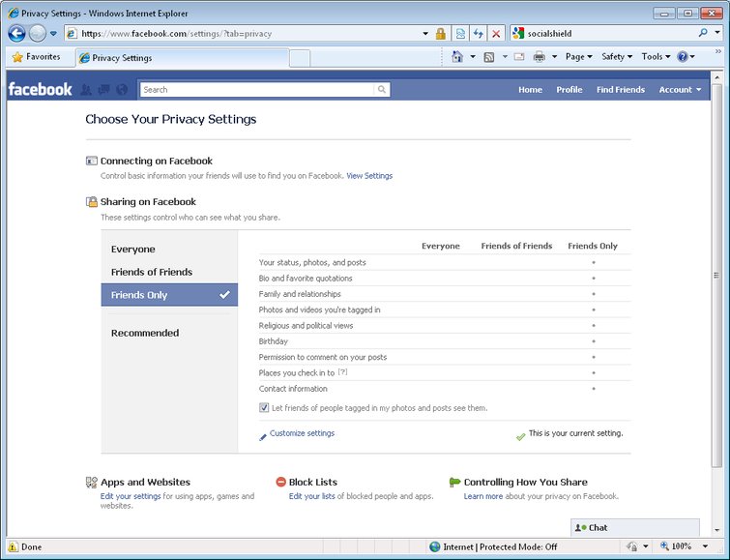Click the facebook logo

tap(40, 89)
